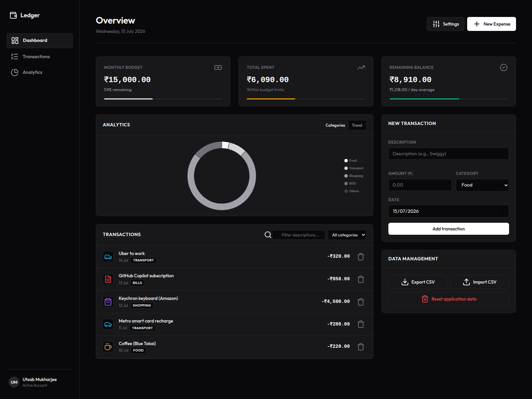Image resolution: width=532 pixels, height=399 pixels.
Task: Delete the Metro smart card recharge transaction
Action: pyautogui.click(x=361, y=324)
